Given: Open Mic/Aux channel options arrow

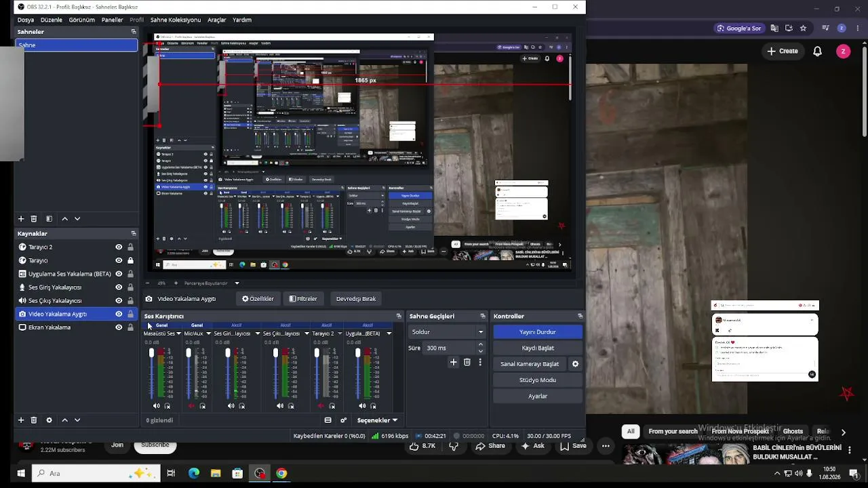Looking at the screenshot, I should click(x=208, y=333).
